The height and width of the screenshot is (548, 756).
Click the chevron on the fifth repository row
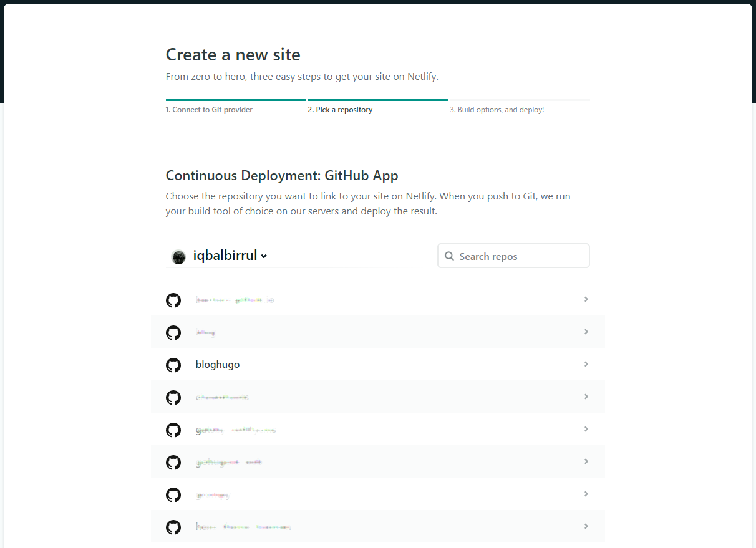click(x=586, y=429)
